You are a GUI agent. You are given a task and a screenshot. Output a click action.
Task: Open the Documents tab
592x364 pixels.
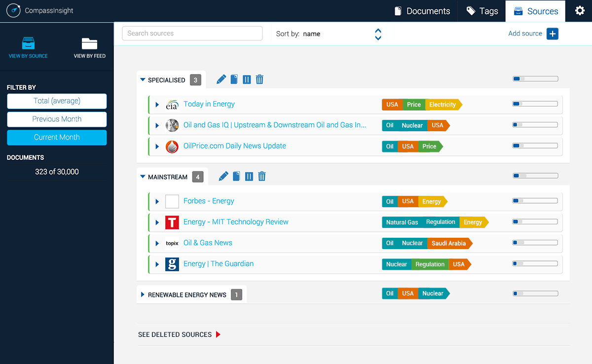422,11
